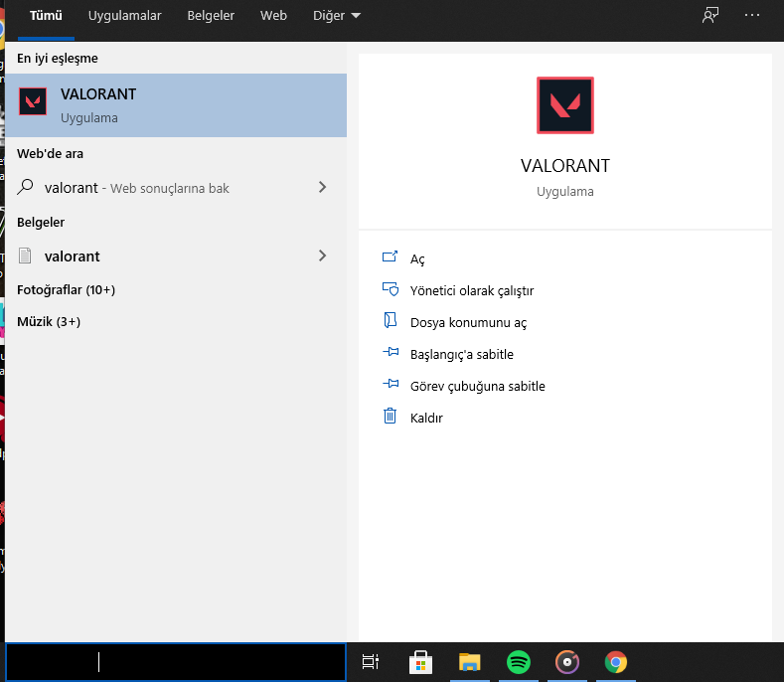The height and width of the screenshot is (682, 784).
Task: Open Task View from the taskbar
Action: (371, 662)
